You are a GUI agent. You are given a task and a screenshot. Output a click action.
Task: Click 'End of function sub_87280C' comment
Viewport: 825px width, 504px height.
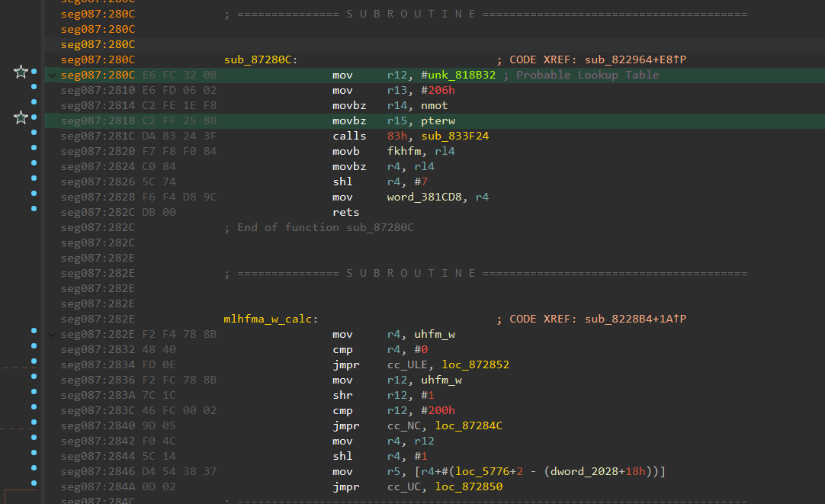(325, 227)
